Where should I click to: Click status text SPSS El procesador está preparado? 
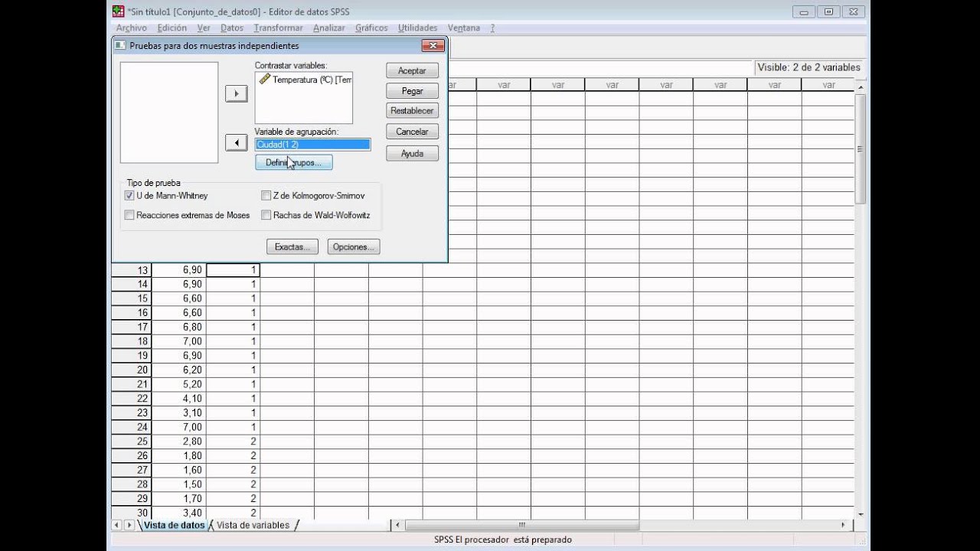pos(503,540)
